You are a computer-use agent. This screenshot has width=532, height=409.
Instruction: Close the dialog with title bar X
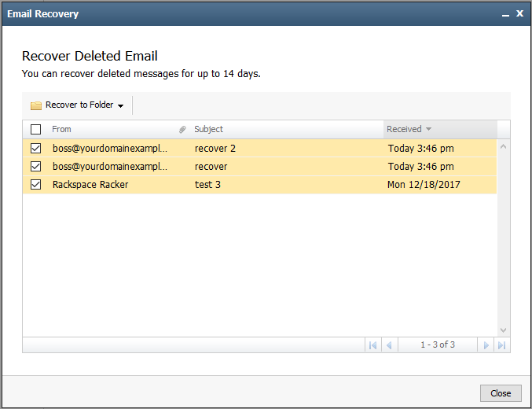coord(519,13)
